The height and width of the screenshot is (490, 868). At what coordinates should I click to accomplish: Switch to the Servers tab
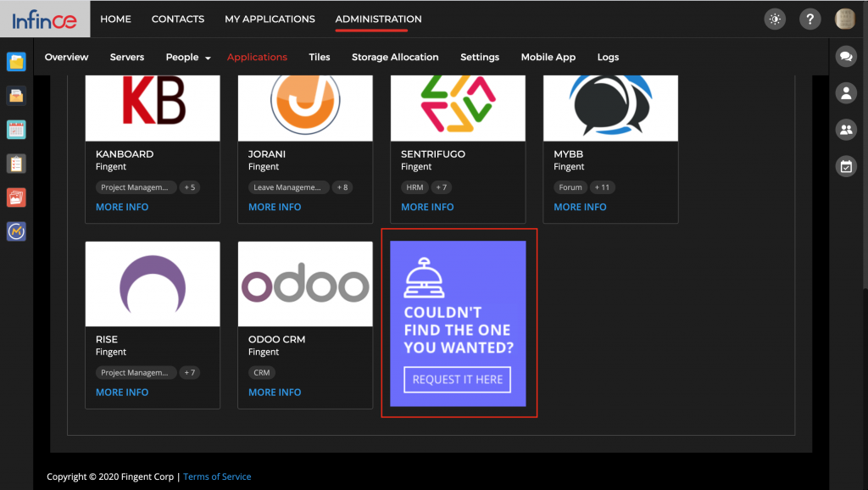click(127, 57)
